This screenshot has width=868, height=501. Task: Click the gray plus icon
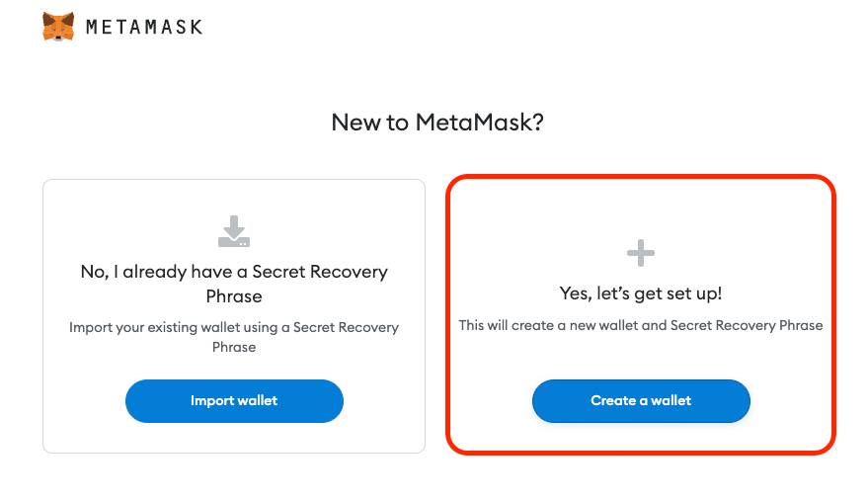pos(641,254)
